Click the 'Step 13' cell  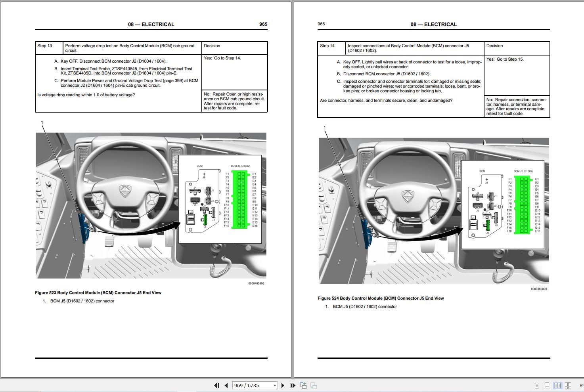pos(49,48)
